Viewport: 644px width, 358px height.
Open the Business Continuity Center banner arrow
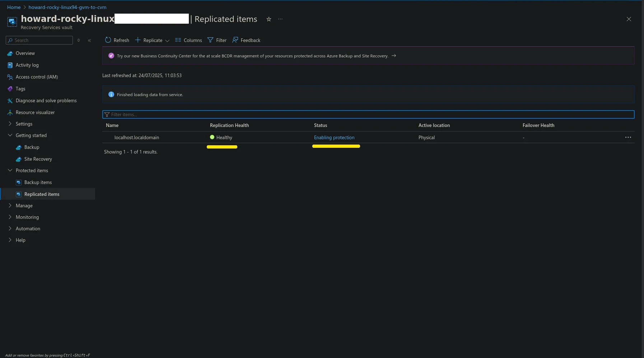pyautogui.click(x=393, y=56)
